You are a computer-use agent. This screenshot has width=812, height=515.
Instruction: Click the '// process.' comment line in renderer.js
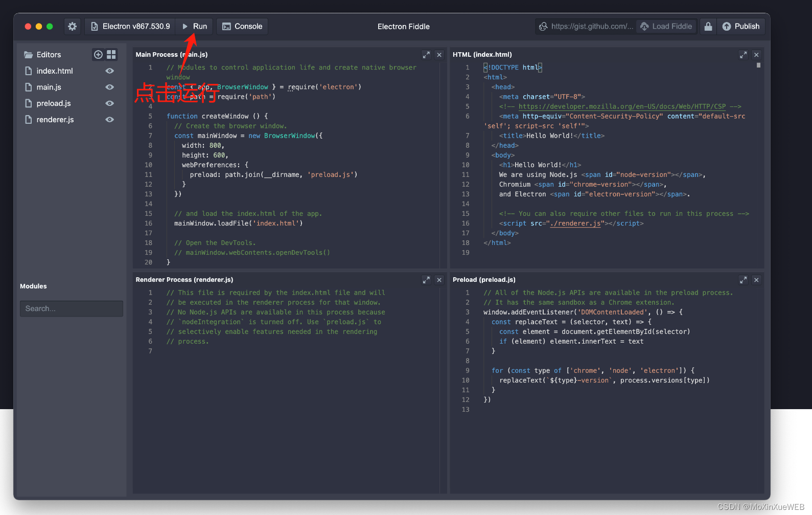click(188, 341)
